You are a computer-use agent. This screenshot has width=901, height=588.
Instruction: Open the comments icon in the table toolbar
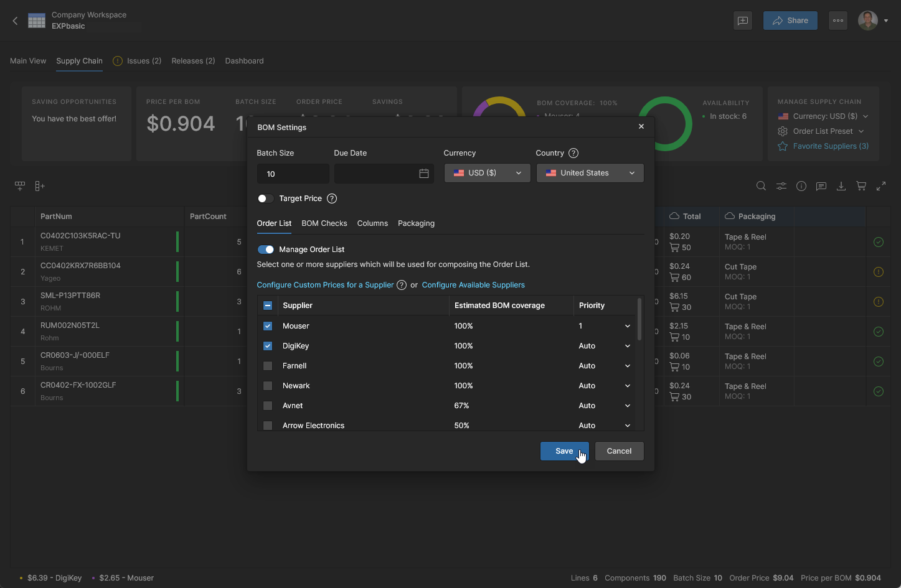[x=821, y=186]
